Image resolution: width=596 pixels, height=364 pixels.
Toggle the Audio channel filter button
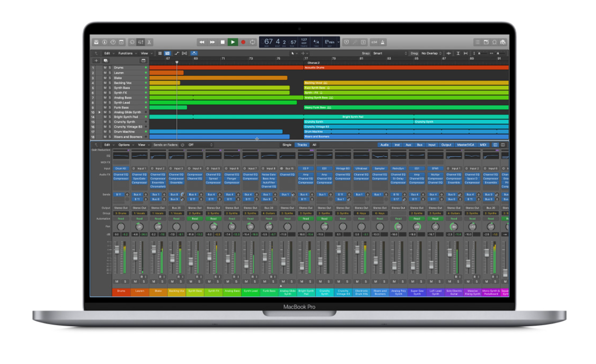pos(384,145)
